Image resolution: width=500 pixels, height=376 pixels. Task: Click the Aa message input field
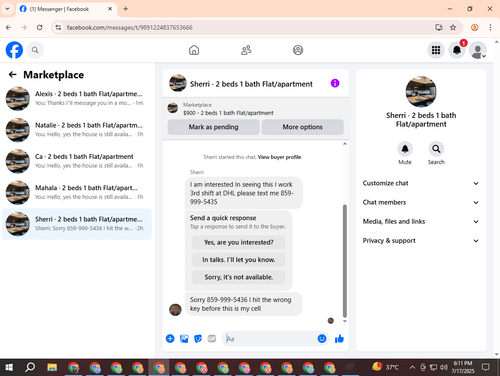pos(270,339)
